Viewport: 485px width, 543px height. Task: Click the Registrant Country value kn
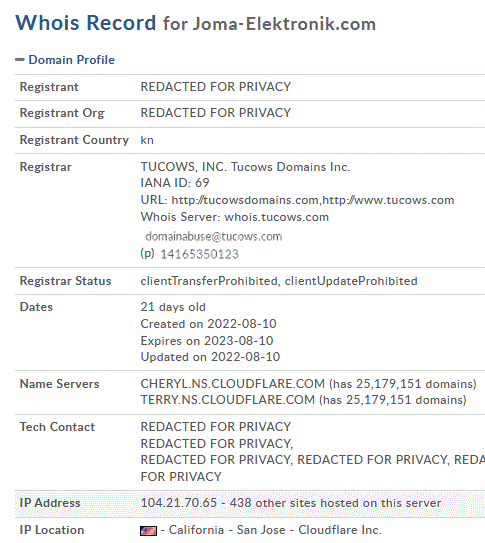pos(147,140)
